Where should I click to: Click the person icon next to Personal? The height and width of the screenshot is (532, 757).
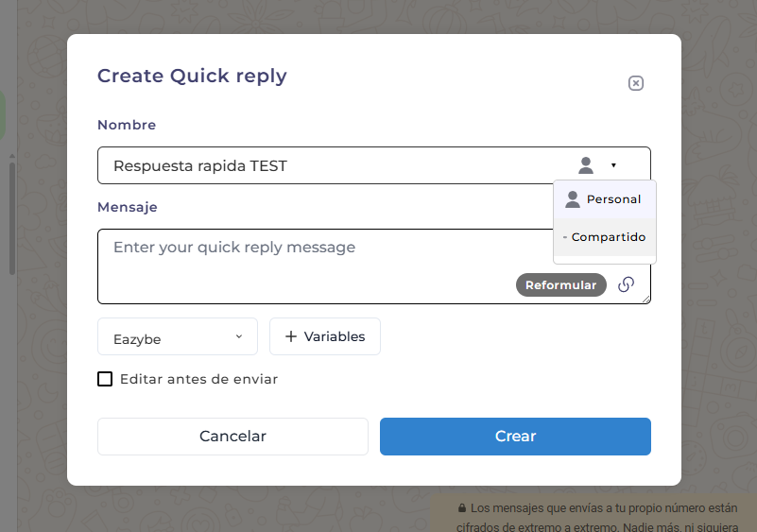pos(572,199)
